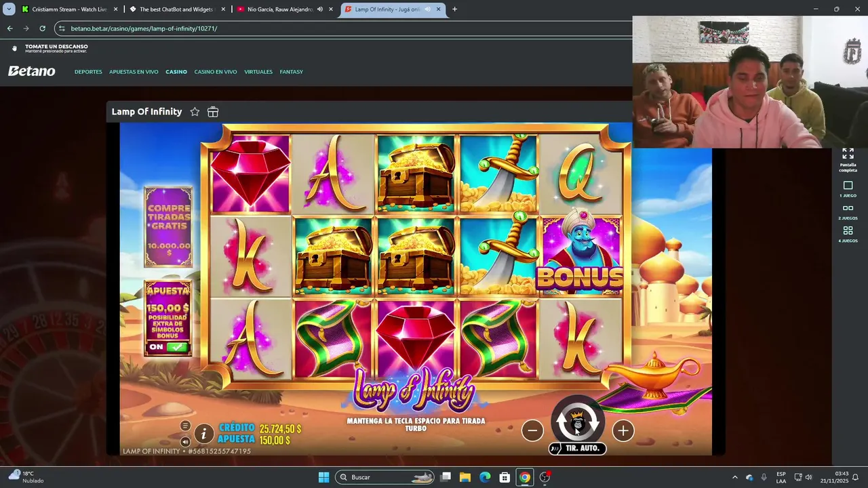Open the FANTASY section
This screenshot has height=488, width=868.
pyautogui.click(x=292, y=72)
